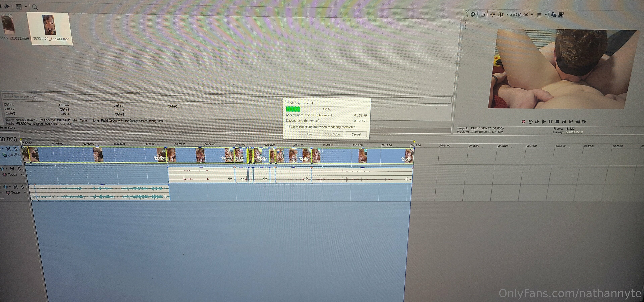
Task: Toggle split screen view icon
Action: (x=501, y=14)
